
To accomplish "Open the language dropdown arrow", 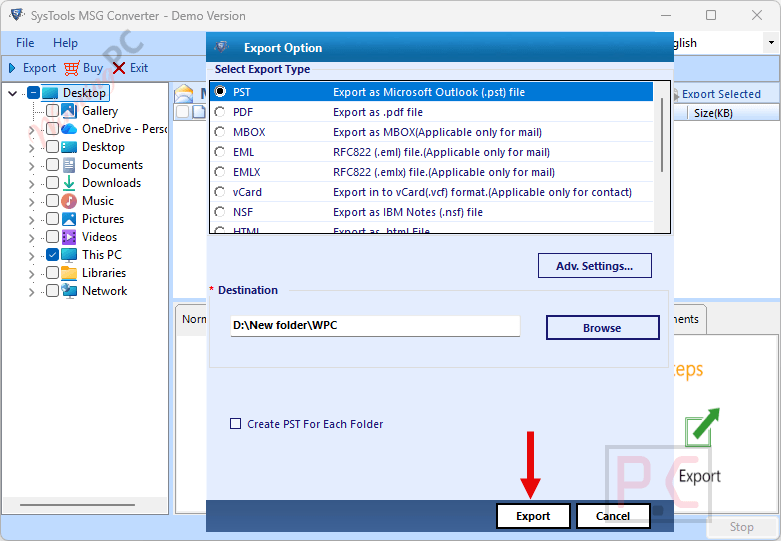I will tap(771, 43).
